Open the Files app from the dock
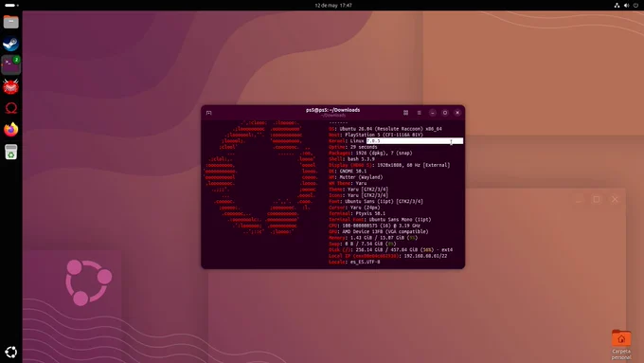 (11, 22)
